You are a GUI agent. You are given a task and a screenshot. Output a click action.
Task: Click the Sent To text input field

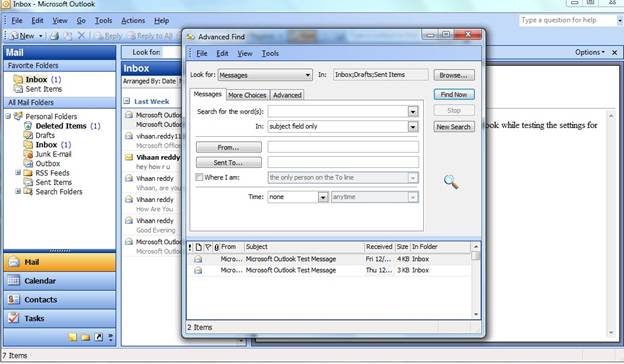coord(343,162)
